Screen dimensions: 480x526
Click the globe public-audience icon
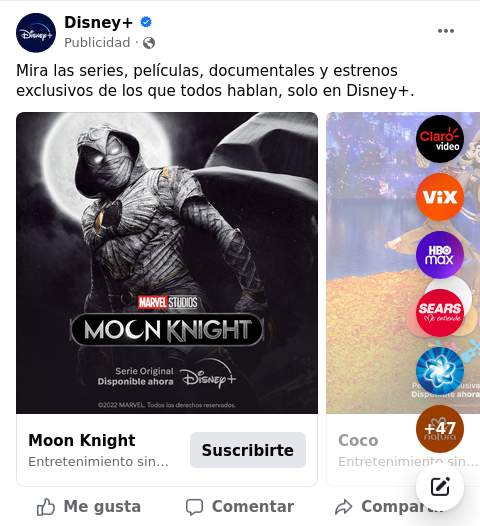click(x=149, y=43)
